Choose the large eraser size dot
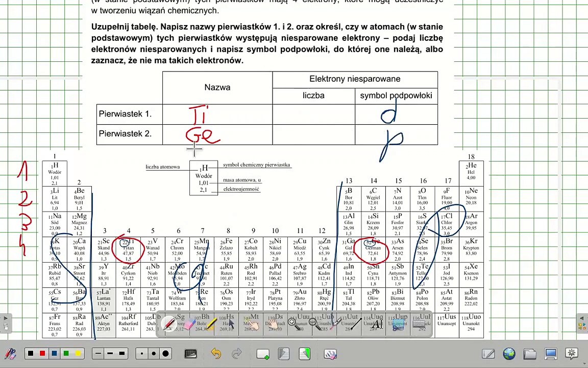Image resolution: width=588 pixels, height=368 pixels. 166,353
